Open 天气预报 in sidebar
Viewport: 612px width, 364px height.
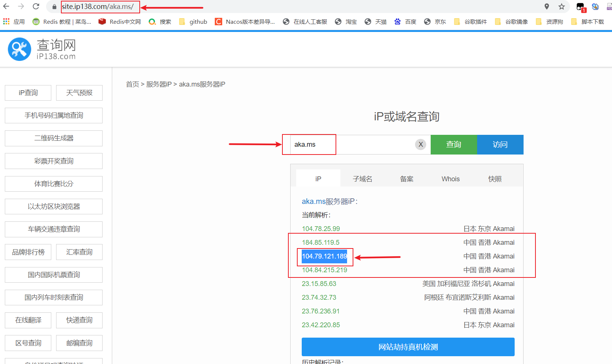point(79,92)
